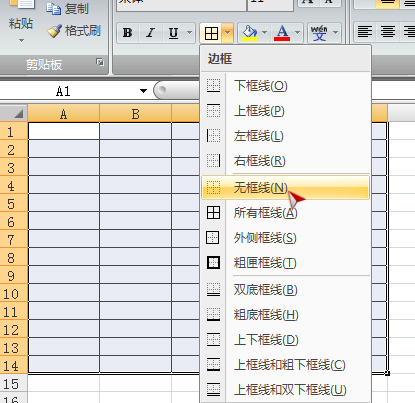Screen dimensions: 415x403
Task: Choose 上下框线(D) top and bottom border
Action: (286, 340)
